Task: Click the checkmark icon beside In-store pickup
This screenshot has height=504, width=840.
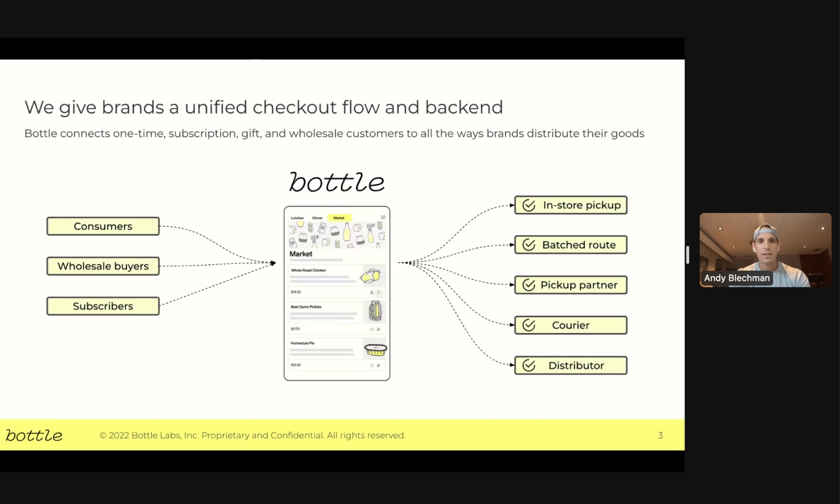Action: pyautogui.click(x=529, y=205)
